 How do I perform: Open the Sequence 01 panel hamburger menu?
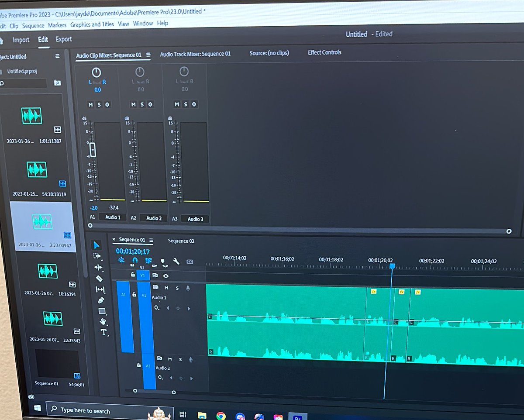coord(151,240)
